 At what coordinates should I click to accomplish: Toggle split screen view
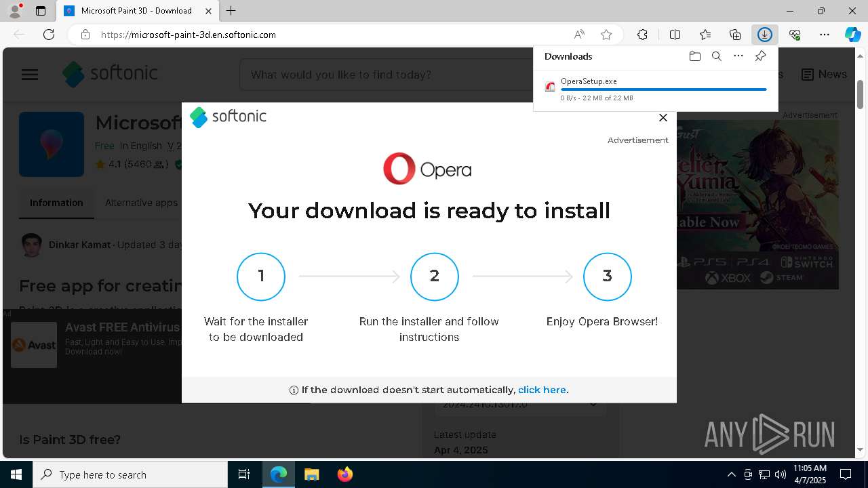click(675, 35)
